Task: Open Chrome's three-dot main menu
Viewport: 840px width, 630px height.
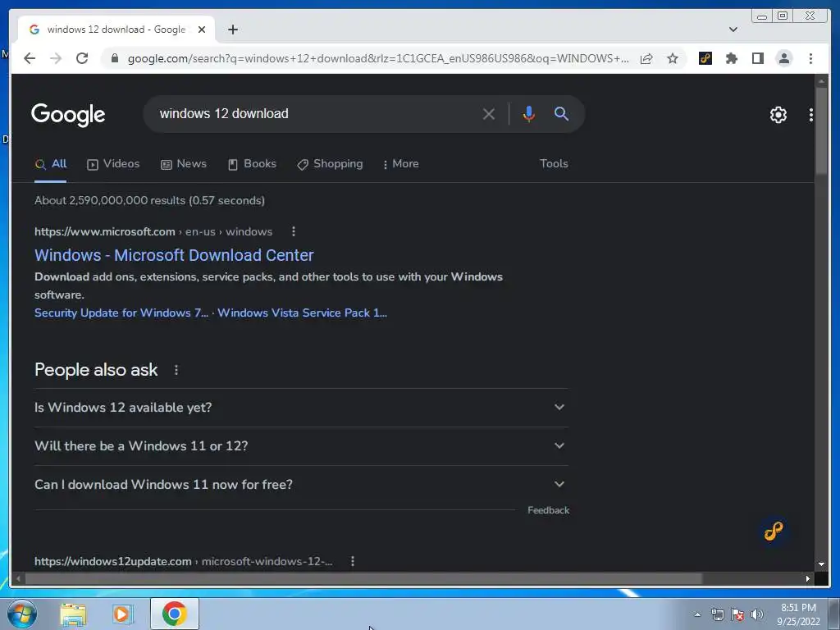Action: (x=810, y=58)
